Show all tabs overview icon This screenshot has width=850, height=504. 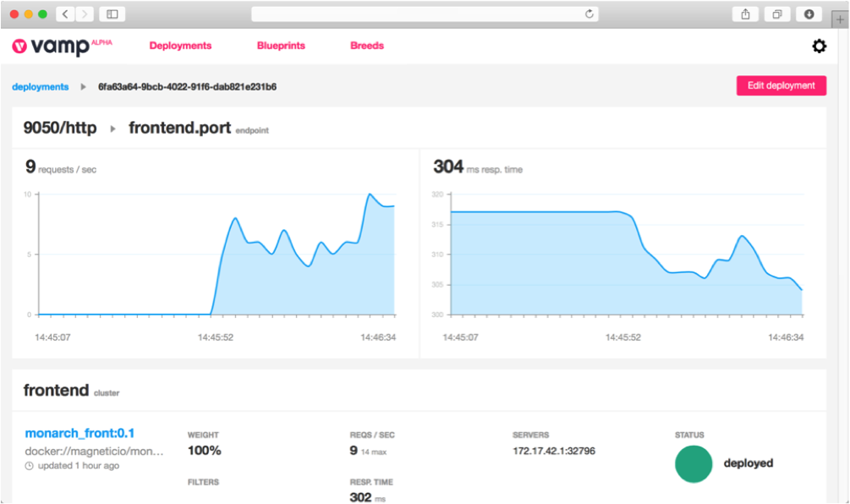coord(776,14)
